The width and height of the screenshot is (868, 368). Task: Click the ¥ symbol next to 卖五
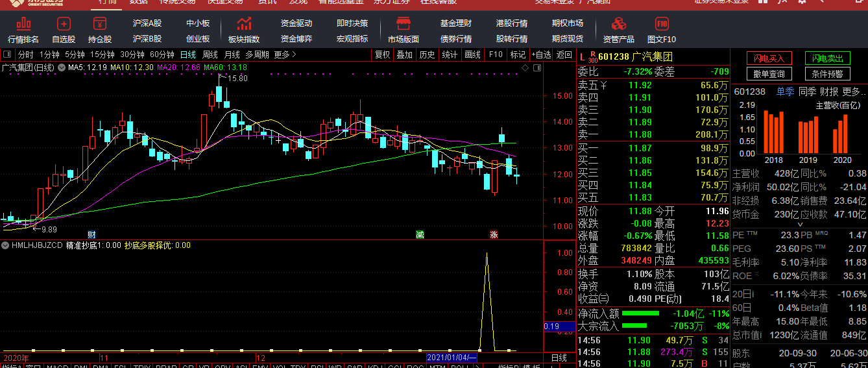coord(603,85)
